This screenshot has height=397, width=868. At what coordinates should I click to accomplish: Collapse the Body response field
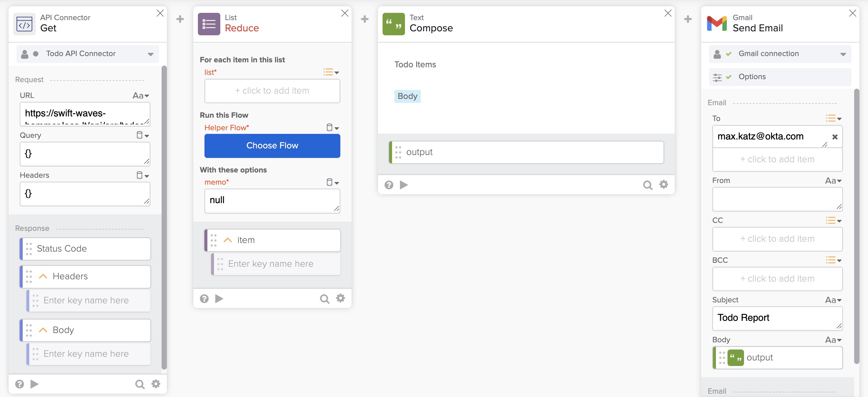coord(43,330)
